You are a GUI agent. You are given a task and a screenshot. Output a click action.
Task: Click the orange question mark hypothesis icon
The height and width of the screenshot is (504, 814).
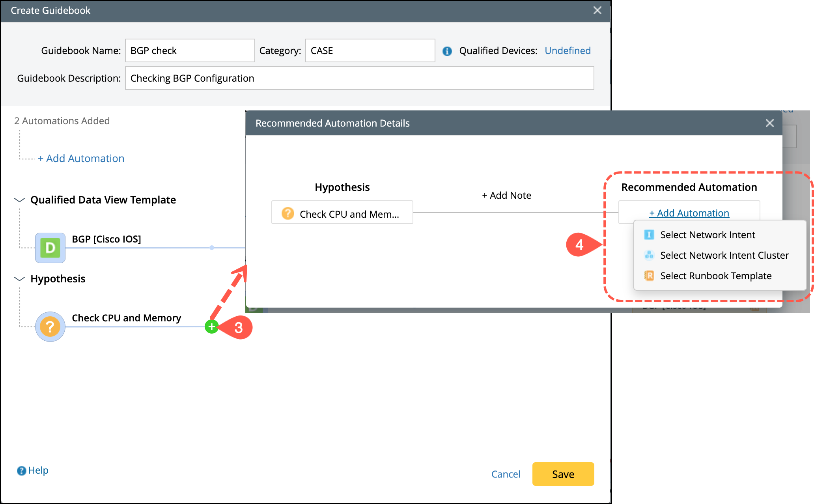click(50, 327)
